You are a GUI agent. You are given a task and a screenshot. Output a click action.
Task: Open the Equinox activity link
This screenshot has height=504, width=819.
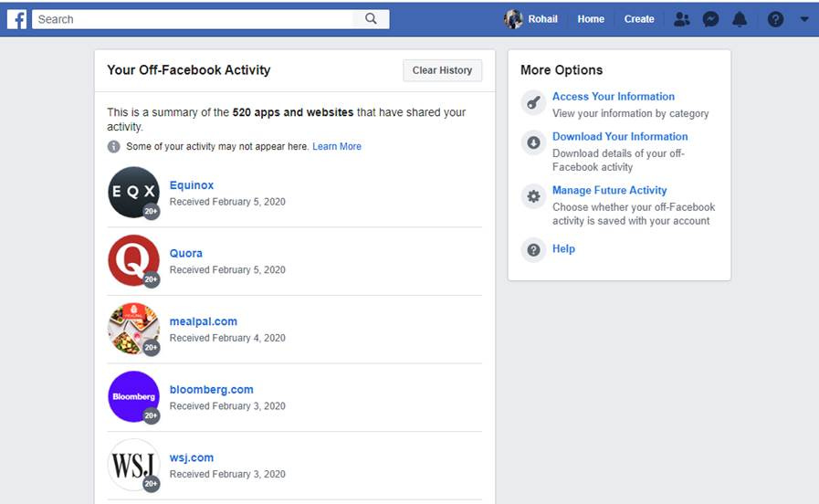(192, 185)
